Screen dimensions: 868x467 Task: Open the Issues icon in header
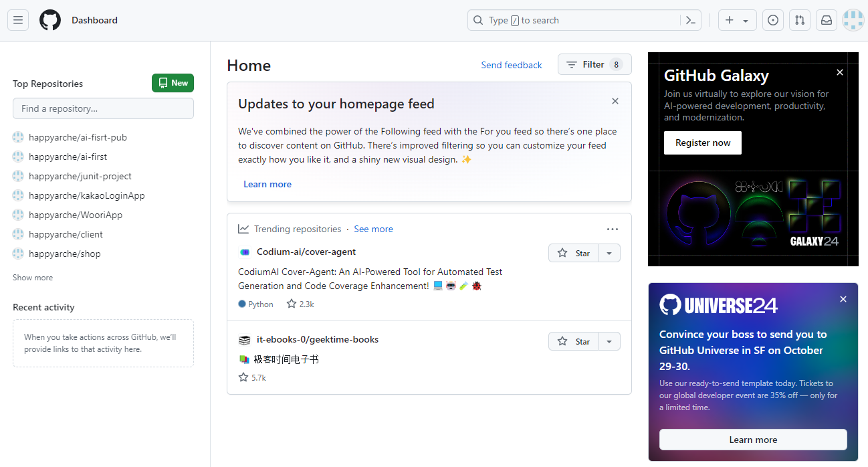point(773,20)
